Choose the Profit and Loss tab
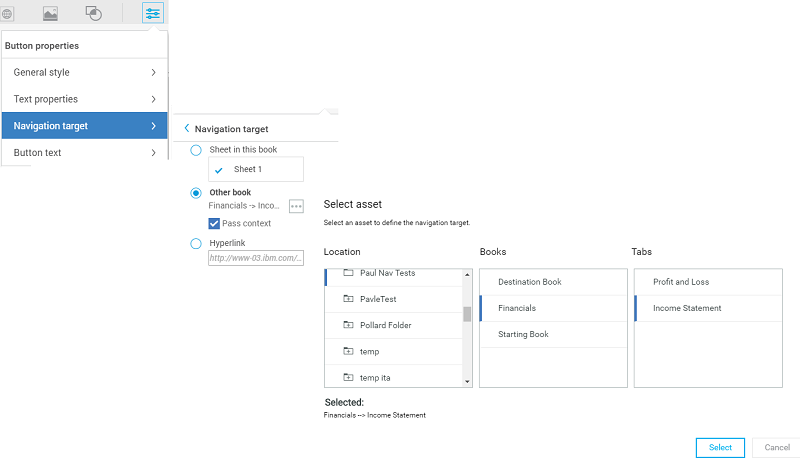Screen dimensions: 800x474 pos(708,282)
